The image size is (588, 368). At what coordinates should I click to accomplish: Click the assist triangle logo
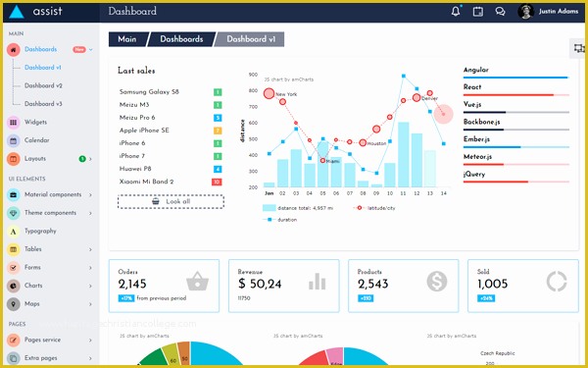(17, 12)
